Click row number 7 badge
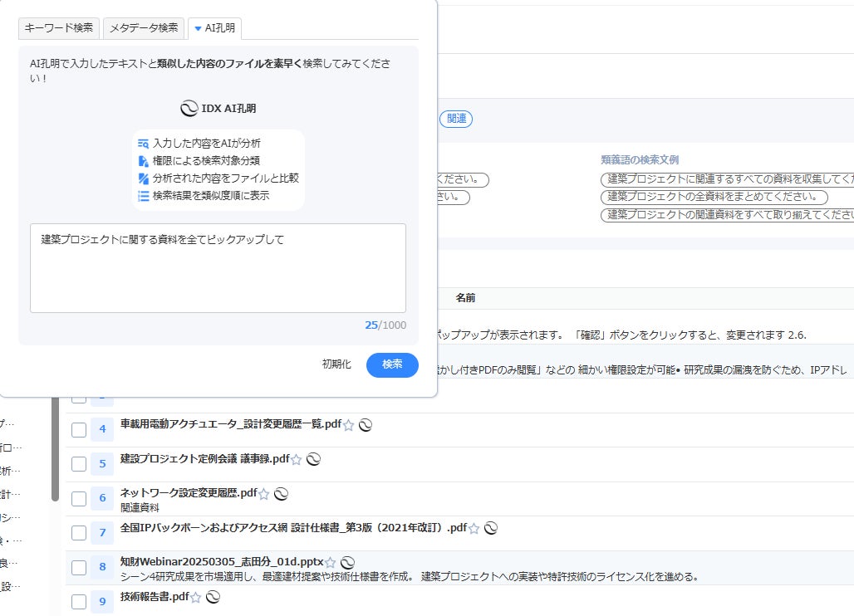 pos(102,533)
